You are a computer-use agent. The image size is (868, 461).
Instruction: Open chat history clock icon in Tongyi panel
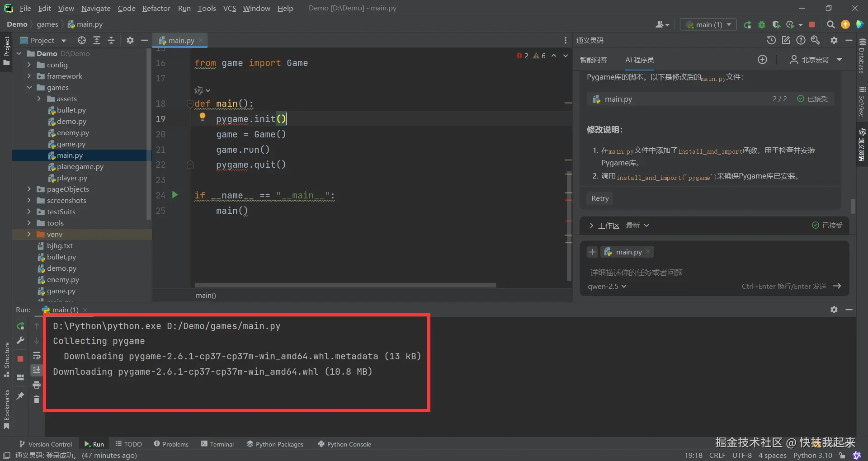point(771,40)
